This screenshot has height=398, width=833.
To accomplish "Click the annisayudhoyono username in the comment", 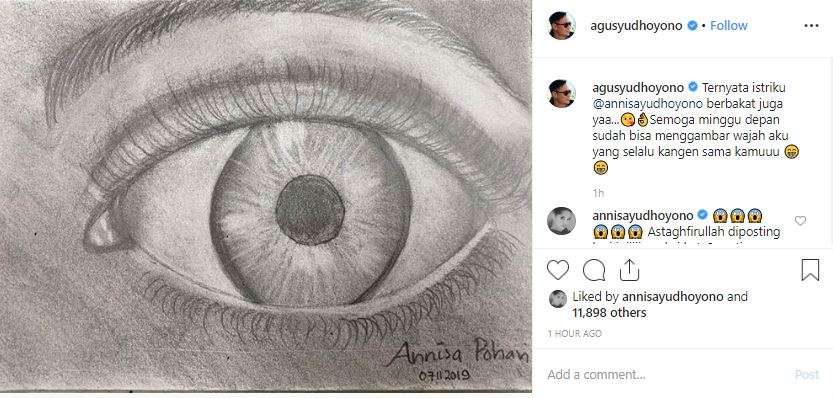I will (643, 216).
